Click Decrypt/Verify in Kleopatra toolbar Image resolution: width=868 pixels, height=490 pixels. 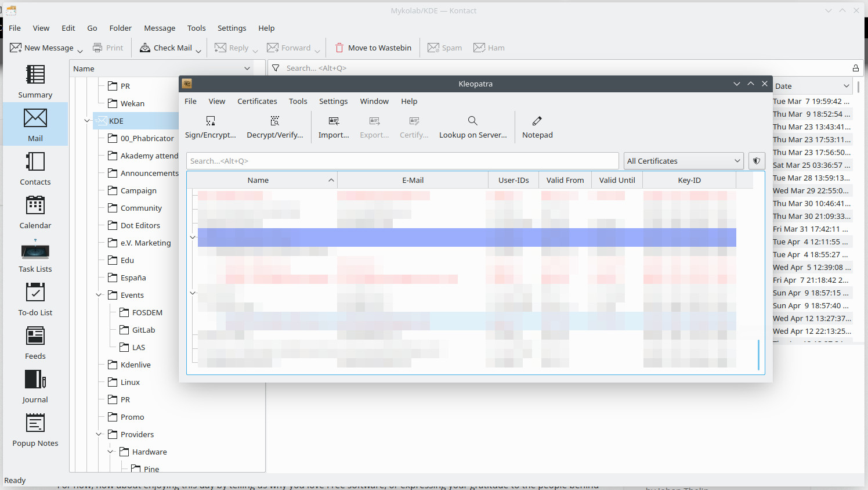click(275, 127)
